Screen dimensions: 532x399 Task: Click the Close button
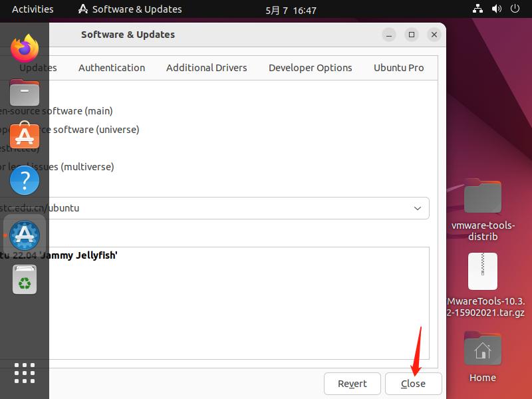tap(413, 384)
